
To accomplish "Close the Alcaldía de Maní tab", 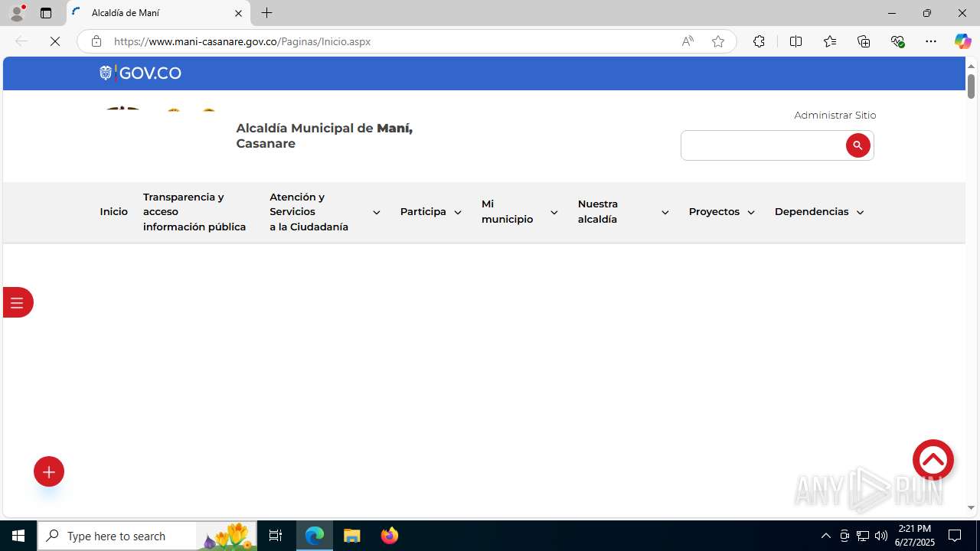I will coord(238,13).
